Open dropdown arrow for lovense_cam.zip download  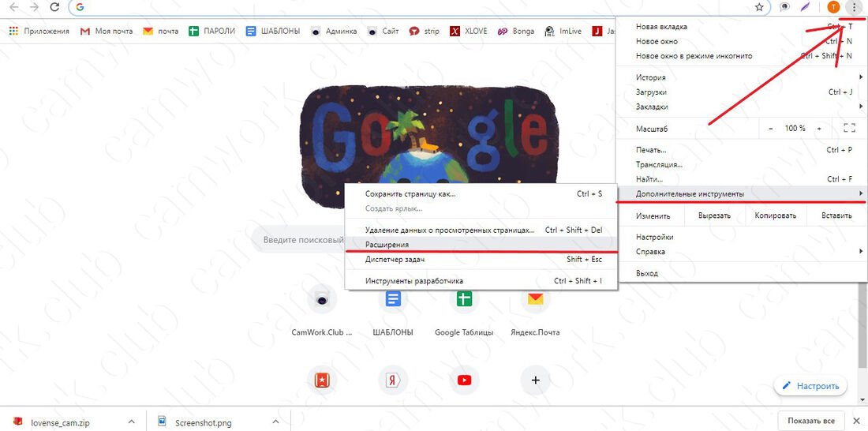[132, 422]
